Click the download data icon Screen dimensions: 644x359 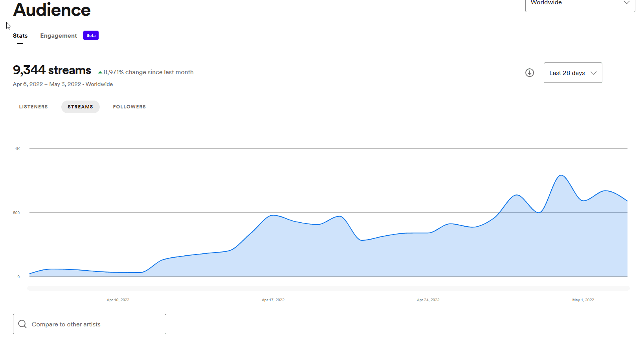coord(529,73)
